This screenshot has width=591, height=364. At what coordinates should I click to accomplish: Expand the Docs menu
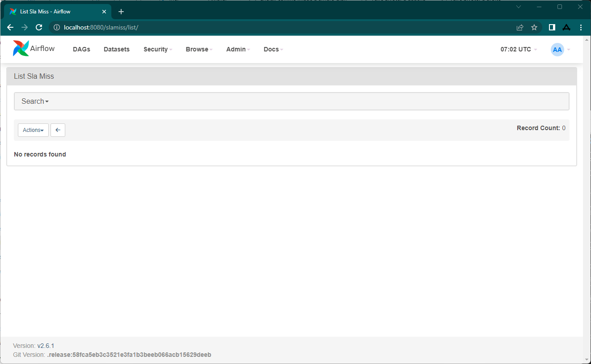273,49
